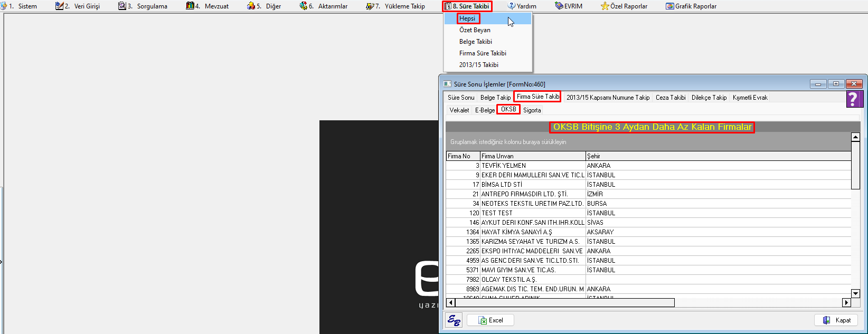Select Özet Beyan menu entry

point(488,30)
